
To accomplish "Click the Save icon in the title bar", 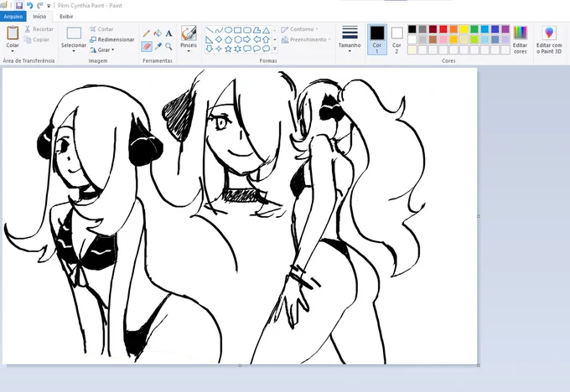I will point(19,6).
